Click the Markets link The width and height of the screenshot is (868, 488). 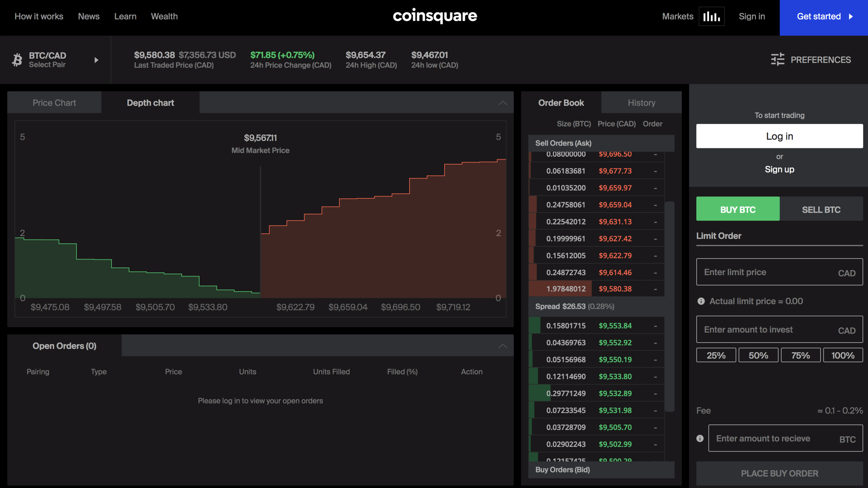tap(677, 16)
